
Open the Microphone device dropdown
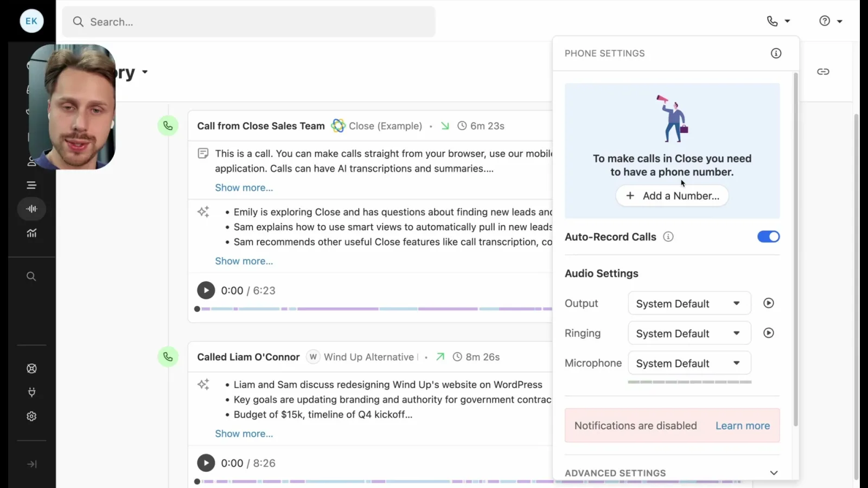(690, 363)
